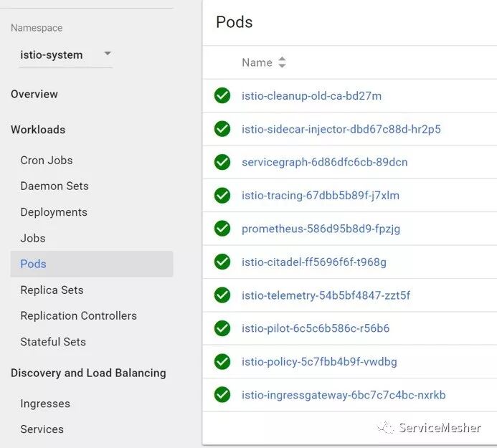The height and width of the screenshot is (448, 497).
Task: Sort pods using the Name sort arrows
Action: 282,62
